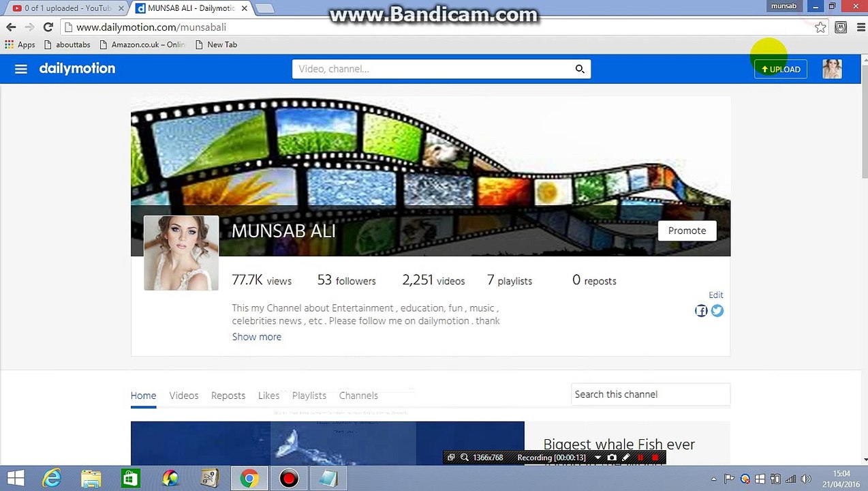This screenshot has width=868, height=491.
Task: Open the Amazon.co.uk bookmark
Action: (142, 44)
